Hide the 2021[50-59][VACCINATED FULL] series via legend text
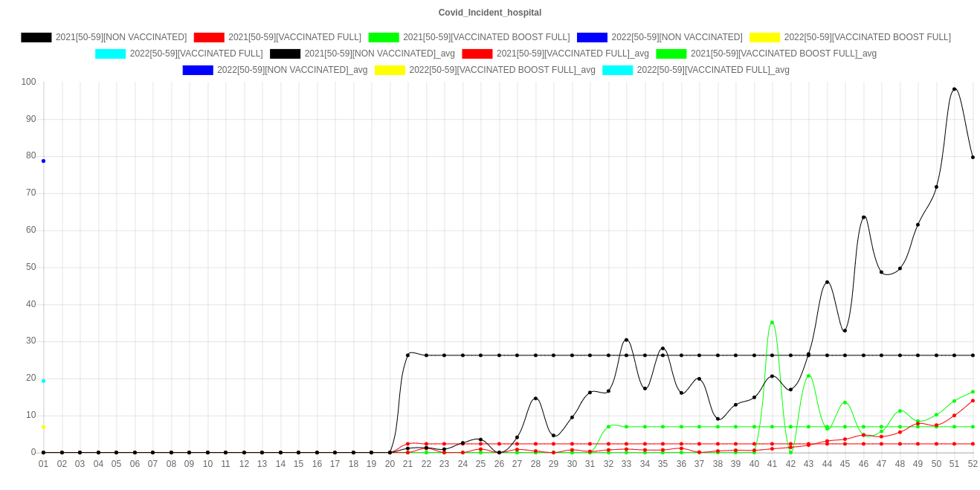This screenshot has width=980, height=490. pos(294,37)
